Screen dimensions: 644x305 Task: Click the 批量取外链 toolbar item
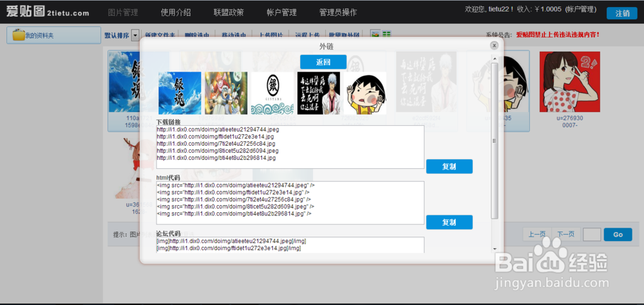(344, 35)
